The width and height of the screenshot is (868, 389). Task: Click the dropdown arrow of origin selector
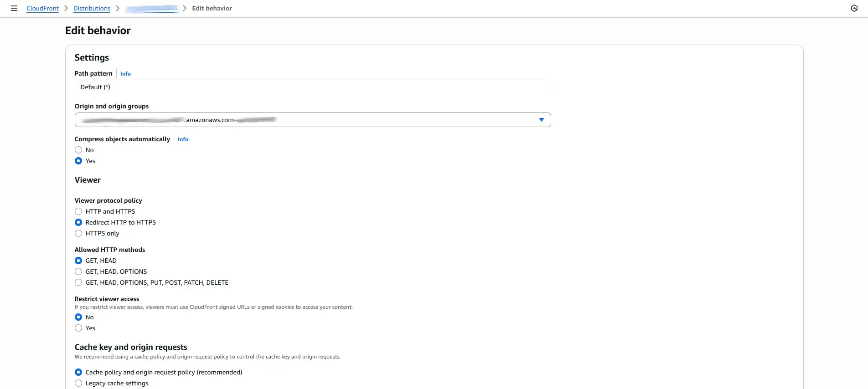point(542,120)
